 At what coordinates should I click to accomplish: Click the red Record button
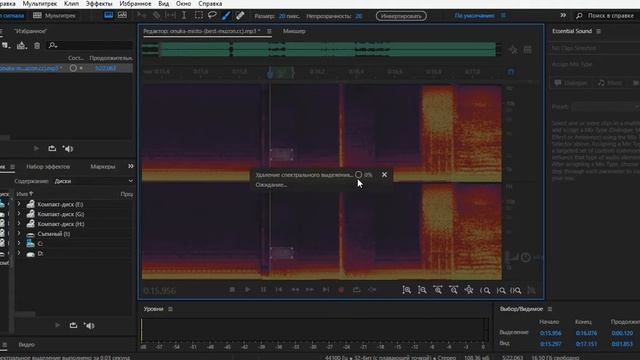pos(341,290)
